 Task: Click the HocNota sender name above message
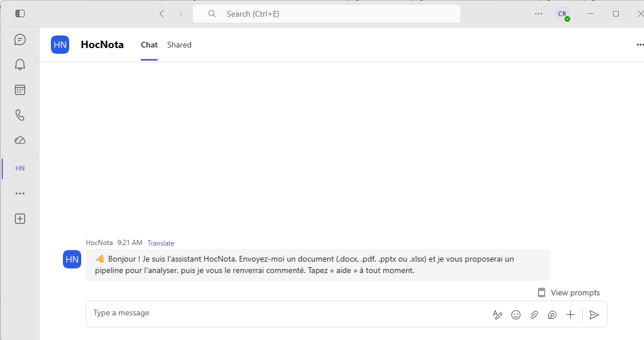[x=99, y=243]
